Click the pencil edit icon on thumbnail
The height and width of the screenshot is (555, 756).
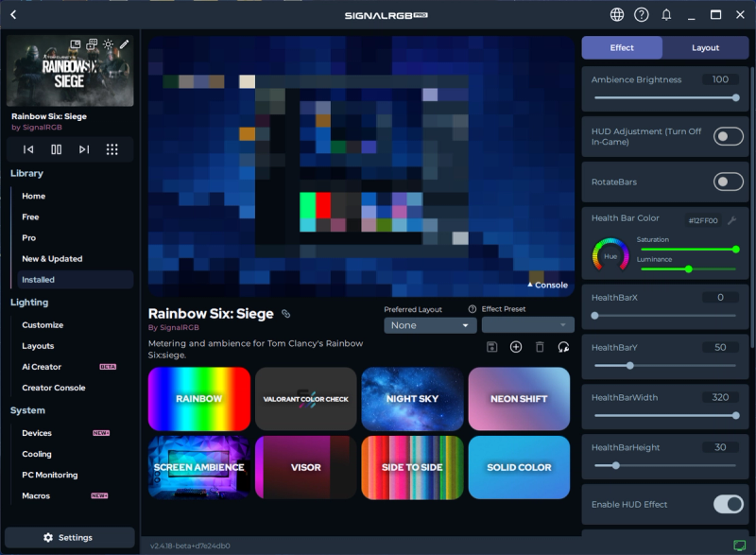pos(125,44)
